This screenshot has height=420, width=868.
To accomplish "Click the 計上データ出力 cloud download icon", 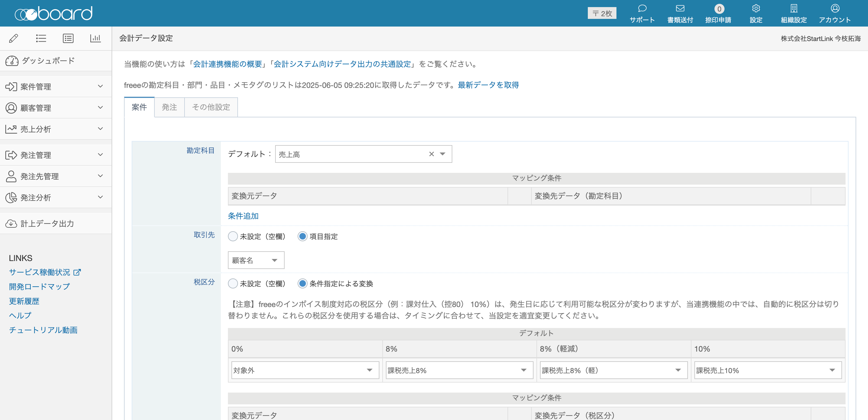I will 11,224.
